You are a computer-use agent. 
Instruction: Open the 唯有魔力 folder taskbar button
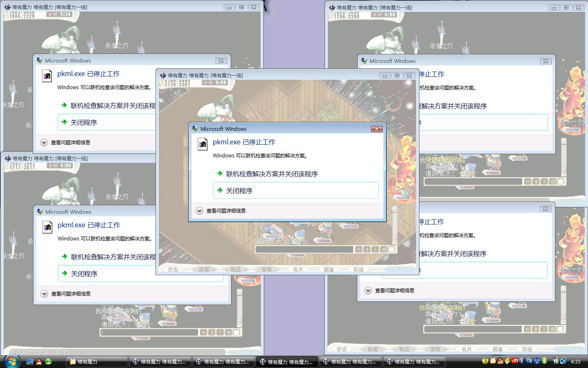click(97, 362)
